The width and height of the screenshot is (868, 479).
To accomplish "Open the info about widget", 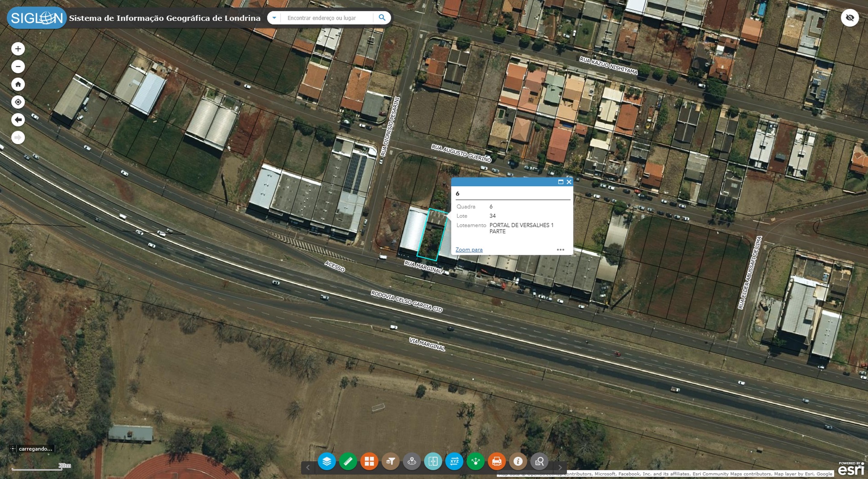I will pos(518,461).
